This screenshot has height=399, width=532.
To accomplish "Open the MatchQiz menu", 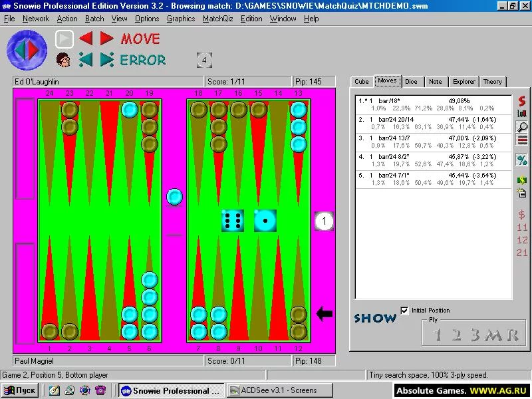I will (x=218, y=19).
